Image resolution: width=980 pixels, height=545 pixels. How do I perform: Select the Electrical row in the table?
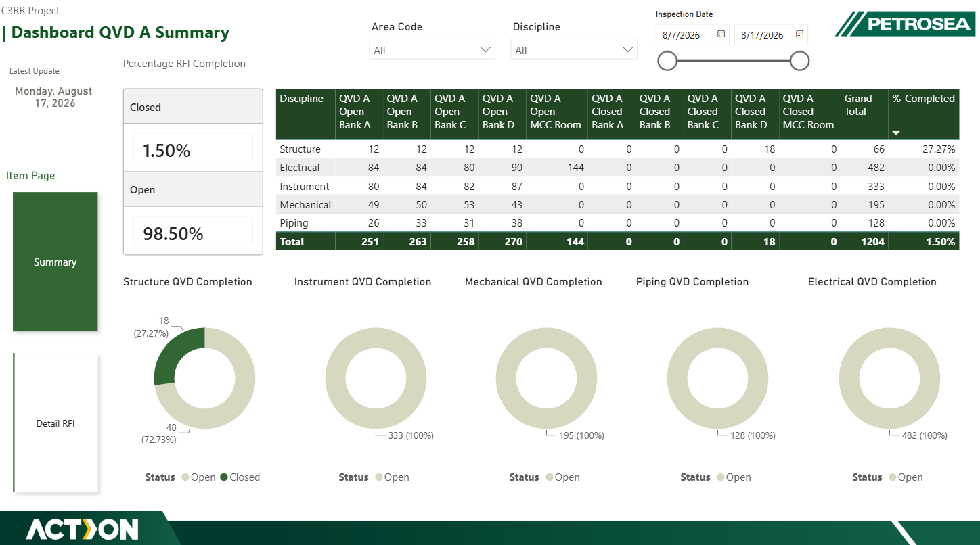[x=617, y=168]
